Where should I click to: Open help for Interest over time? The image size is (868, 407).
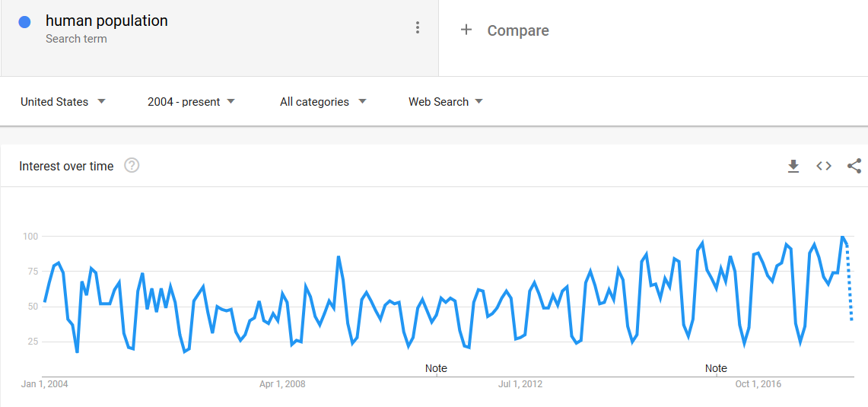click(132, 166)
